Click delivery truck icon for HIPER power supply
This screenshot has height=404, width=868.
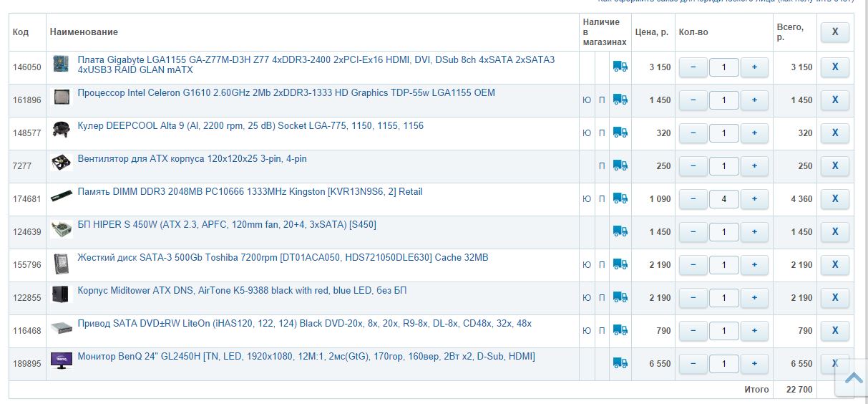pyautogui.click(x=620, y=231)
